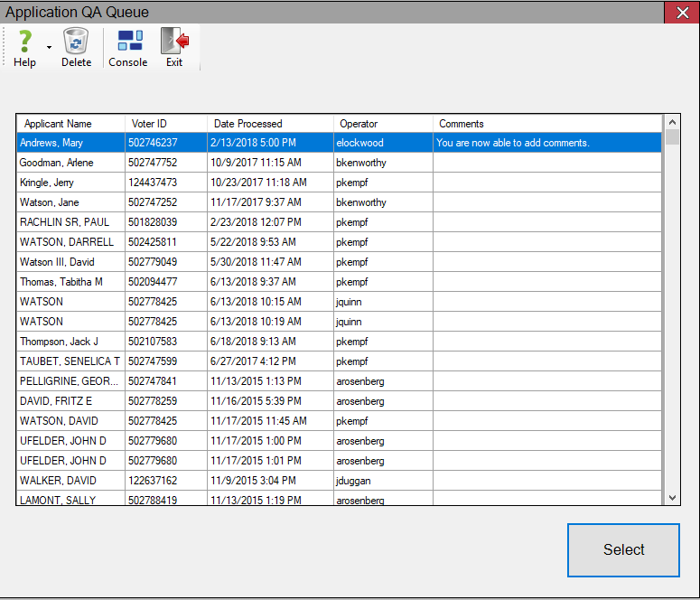Click Voter ID 501828039
Viewport: 700px width, 600px height.
[x=153, y=222]
